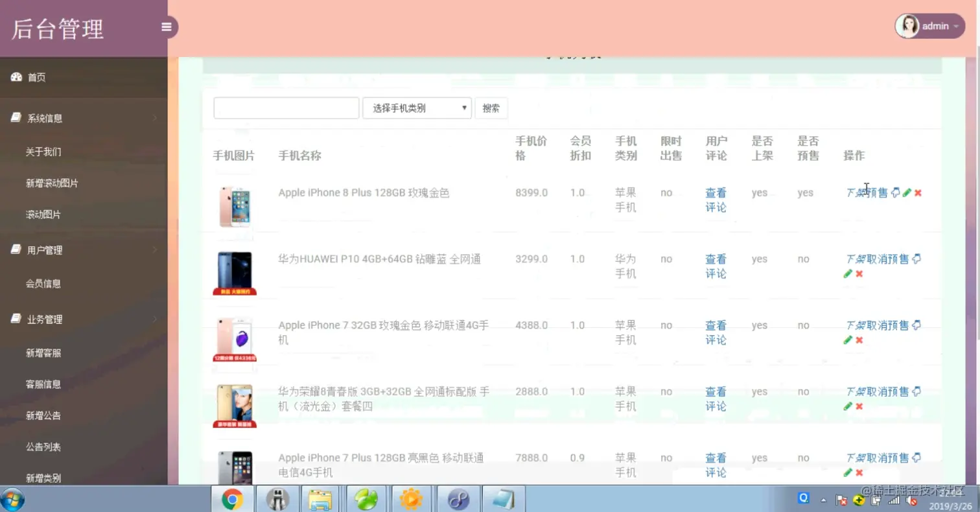Click the thumb icon for HUAWEI P10 row

(x=916, y=259)
